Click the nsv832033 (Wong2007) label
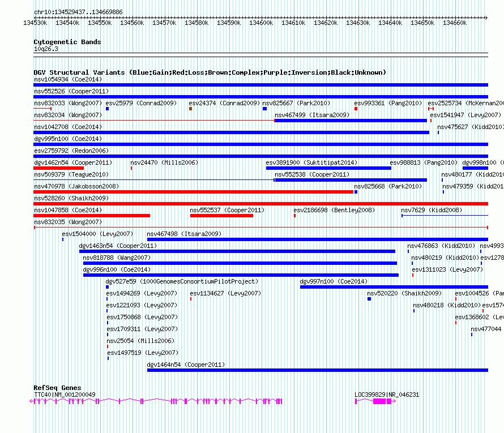This screenshot has width=504, height=433. (68, 103)
